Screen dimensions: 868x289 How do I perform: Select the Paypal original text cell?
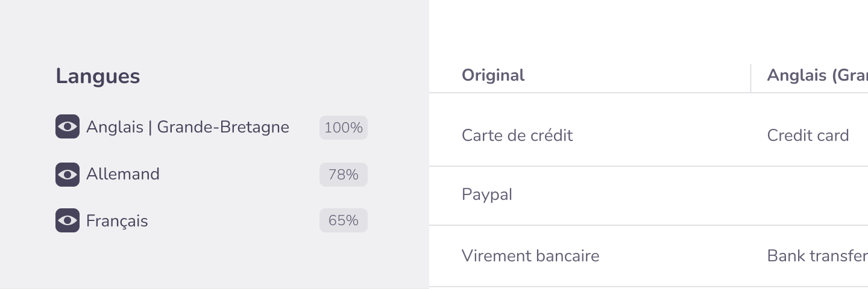pos(487,194)
